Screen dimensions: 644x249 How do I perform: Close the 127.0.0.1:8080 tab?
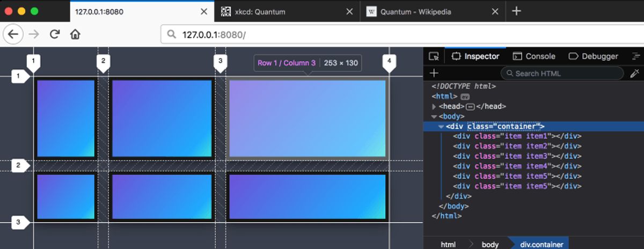[x=204, y=11]
